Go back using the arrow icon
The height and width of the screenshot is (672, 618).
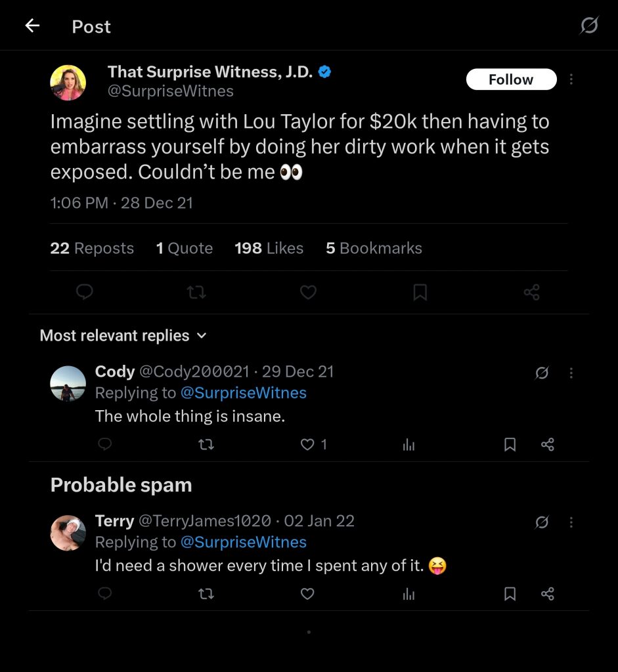(x=32, y=26)
